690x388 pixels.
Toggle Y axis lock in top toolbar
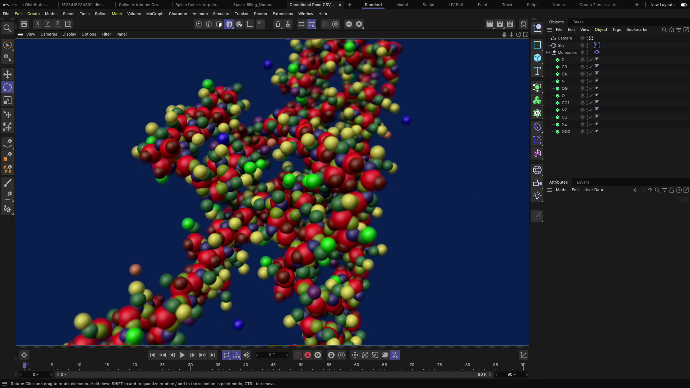(x=48, y=24)
